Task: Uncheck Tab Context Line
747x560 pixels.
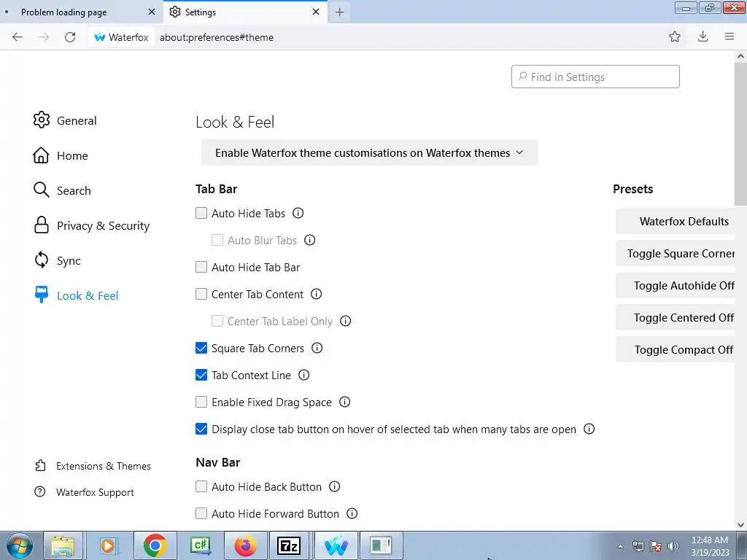Action: point(201,376)
